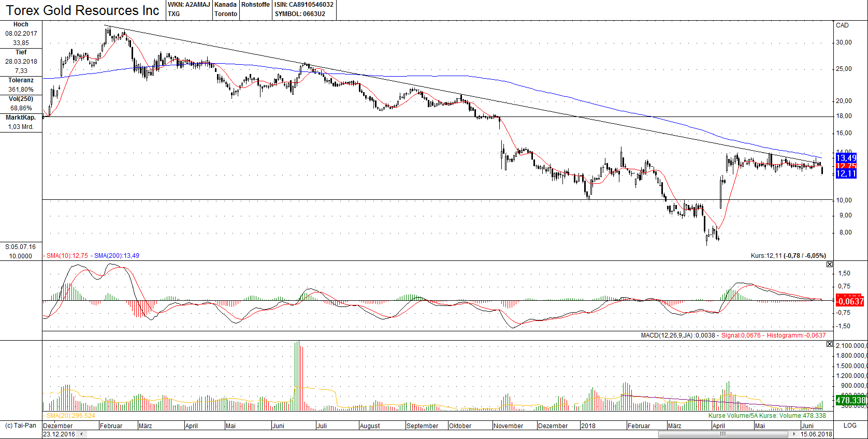868x439 pixels.
Task: Click the August month on the time axis
Action: tap(370, 426)
